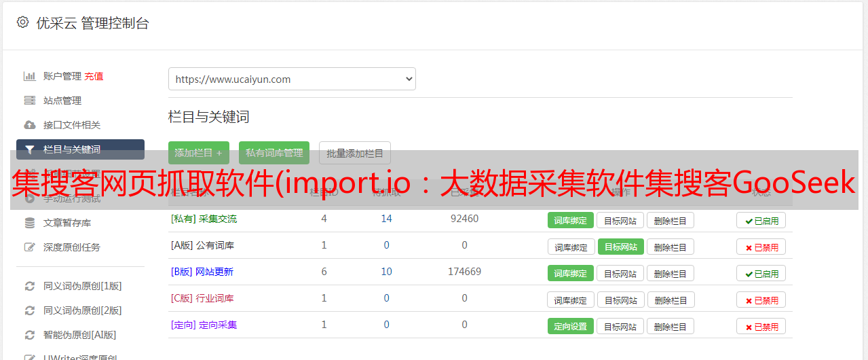The height and width of the screenshot is (360, 868).
Task: Click 词库绑定 for 行业词库 row
Action: point(571,300)
